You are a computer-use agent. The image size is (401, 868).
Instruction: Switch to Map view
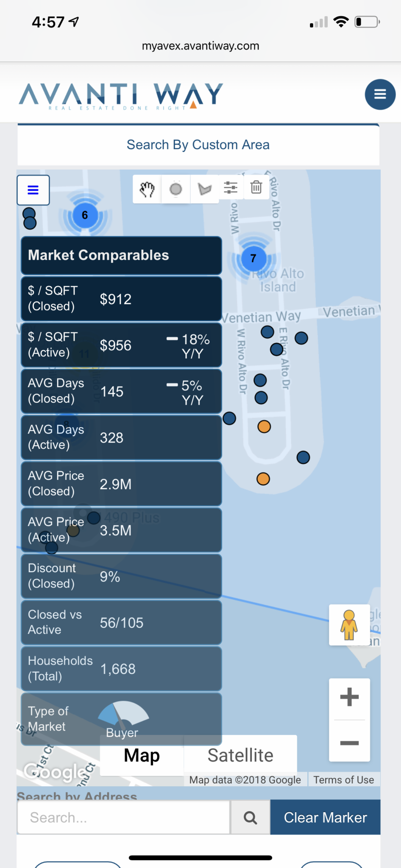point(142,756)
